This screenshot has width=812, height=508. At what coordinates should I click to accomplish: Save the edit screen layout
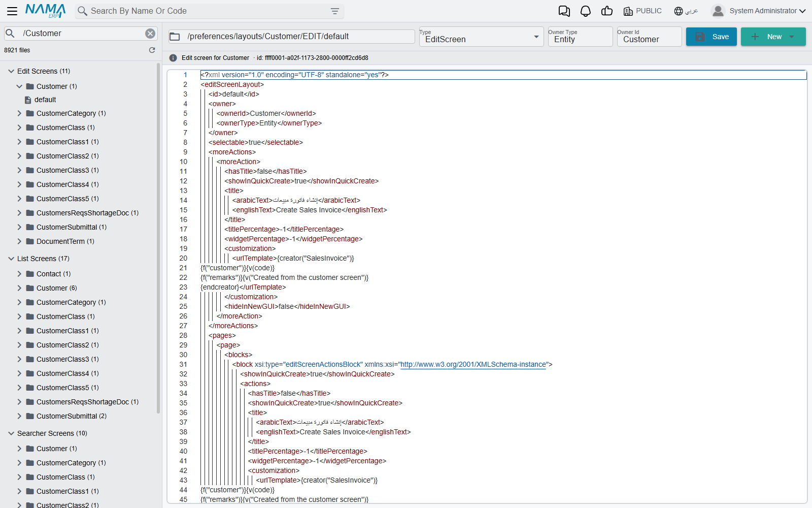[x=711, y=37]
